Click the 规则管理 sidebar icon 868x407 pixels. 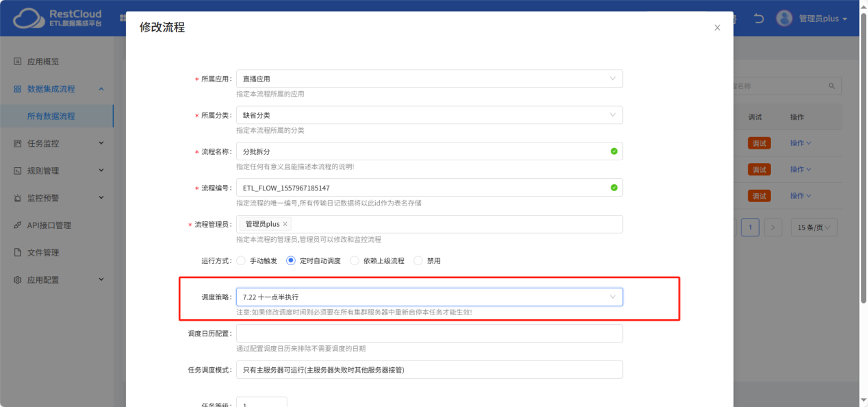coord(18,171)
